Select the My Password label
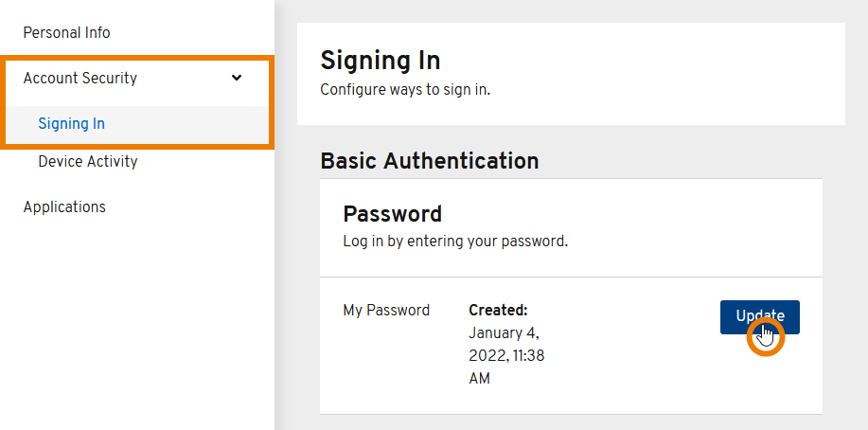Screen dimensions: 868x430 coord(386,311)
